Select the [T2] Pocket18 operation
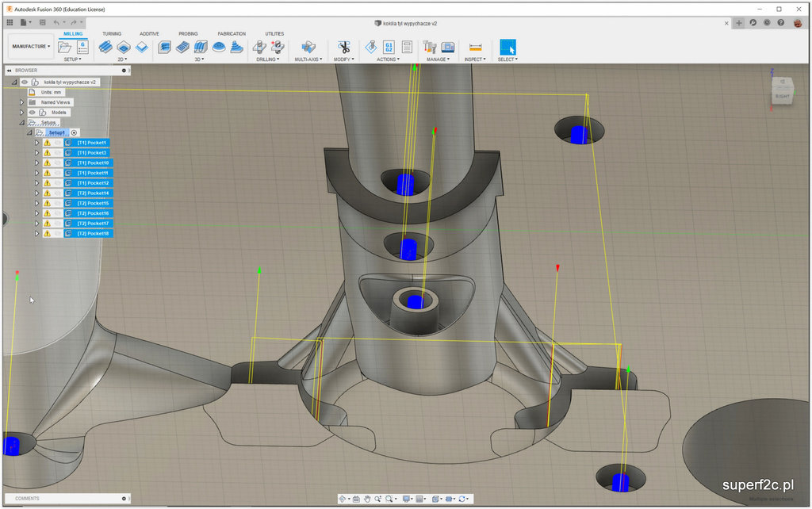The image size is (812, 509). (x=93, y=233)
